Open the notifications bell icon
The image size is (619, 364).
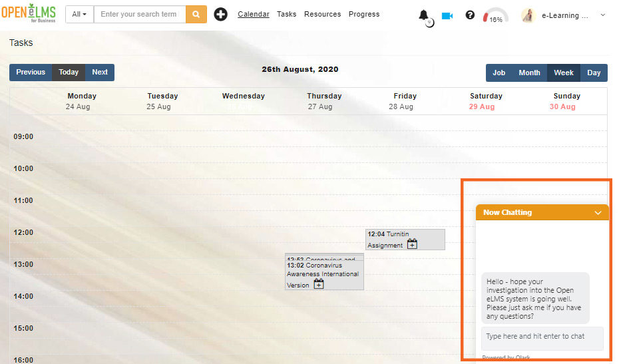click(x=424, y=15)
